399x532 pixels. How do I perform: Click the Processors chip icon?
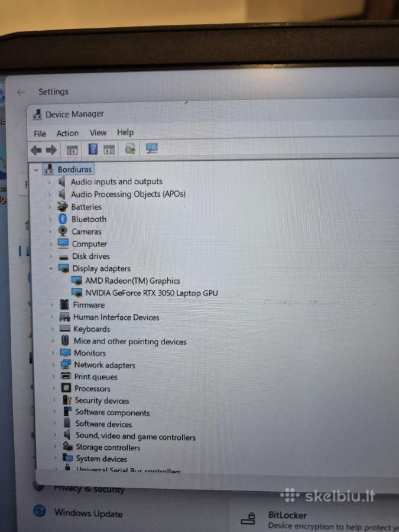point(66,388)
